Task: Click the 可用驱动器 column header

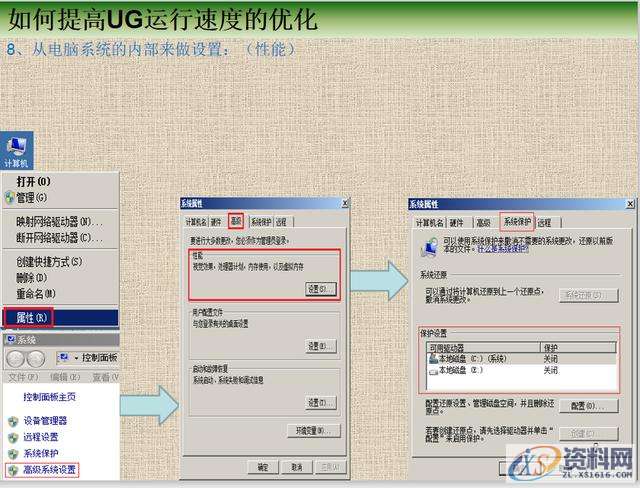Action: click(x=483, y=348)
